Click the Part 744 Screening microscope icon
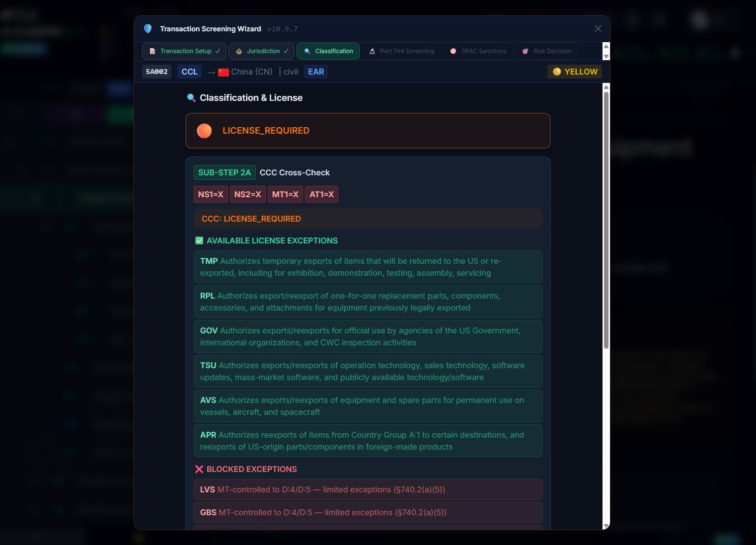This screenshot has width=756, height=545. [x=372, y=51]
